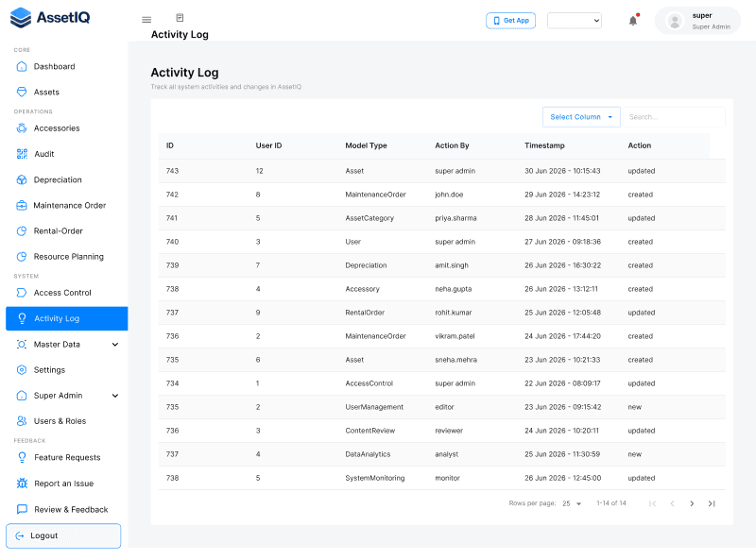The image size is (756, 560).
Task: Click the Logout button
Action: pos(63,535)
